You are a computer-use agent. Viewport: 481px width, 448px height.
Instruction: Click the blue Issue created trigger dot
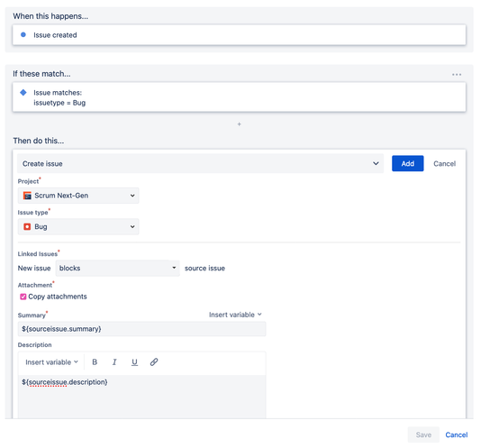tap(23, 34)
